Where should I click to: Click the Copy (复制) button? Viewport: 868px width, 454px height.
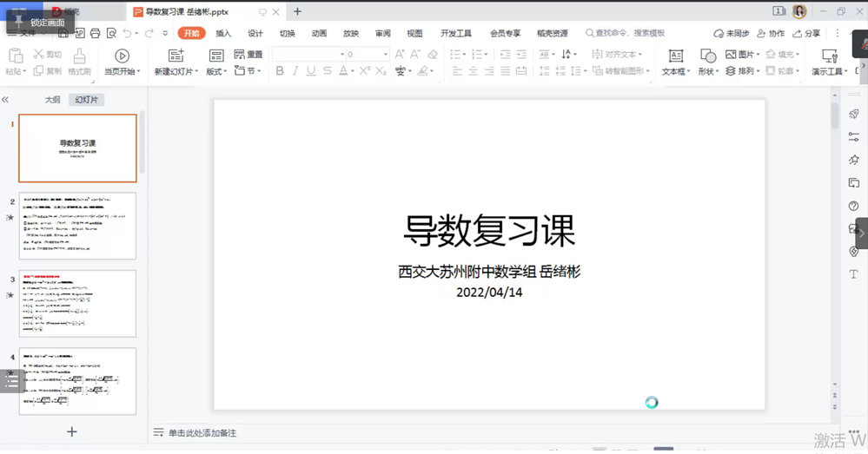coord(48,71)
